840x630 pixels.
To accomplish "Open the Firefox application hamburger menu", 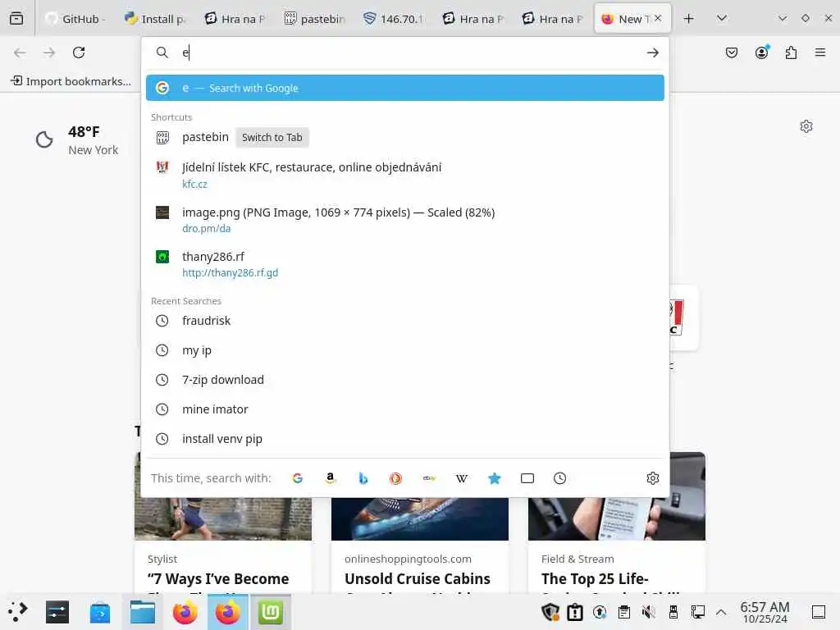I will coord(820,52).
